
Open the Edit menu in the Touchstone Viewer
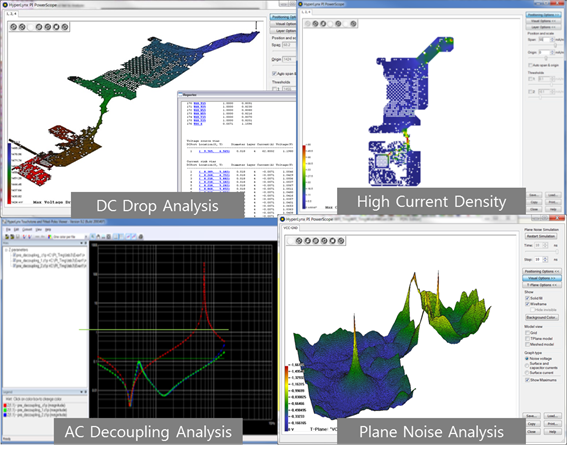click(17, 229)
